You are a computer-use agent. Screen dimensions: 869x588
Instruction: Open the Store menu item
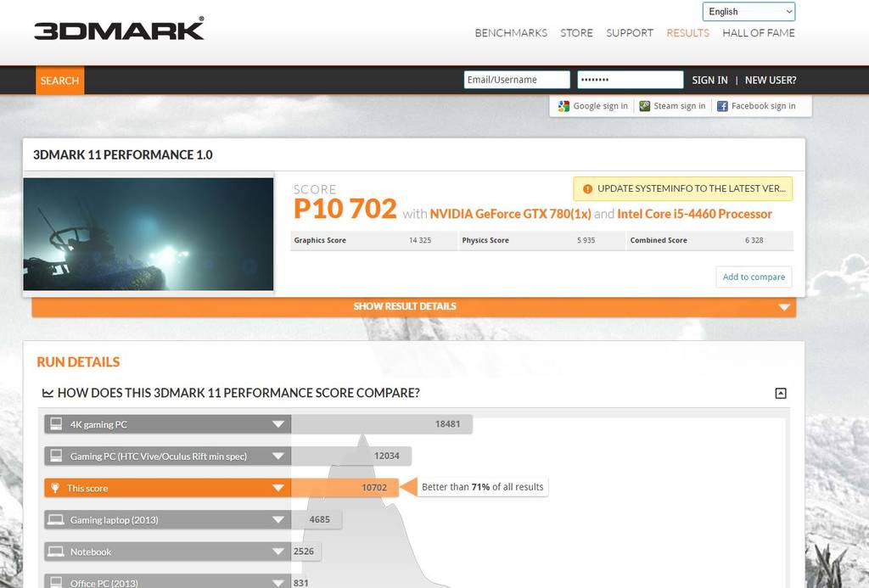576,33
